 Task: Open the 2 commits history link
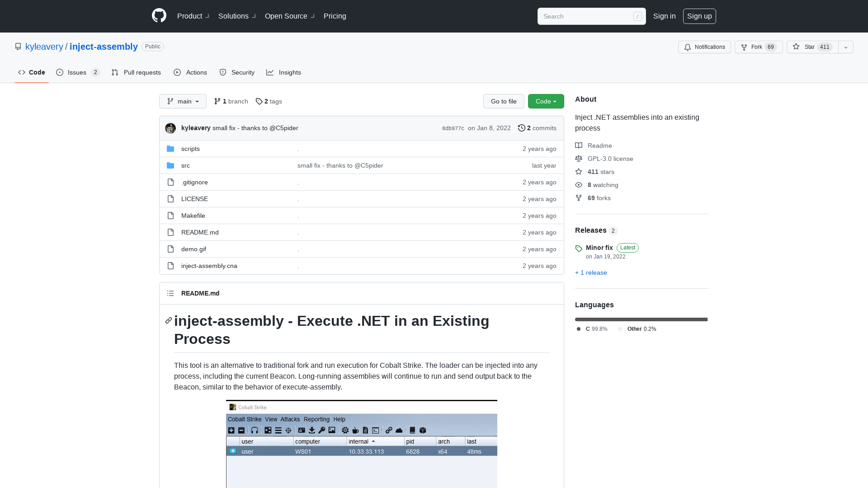(537, 128)
